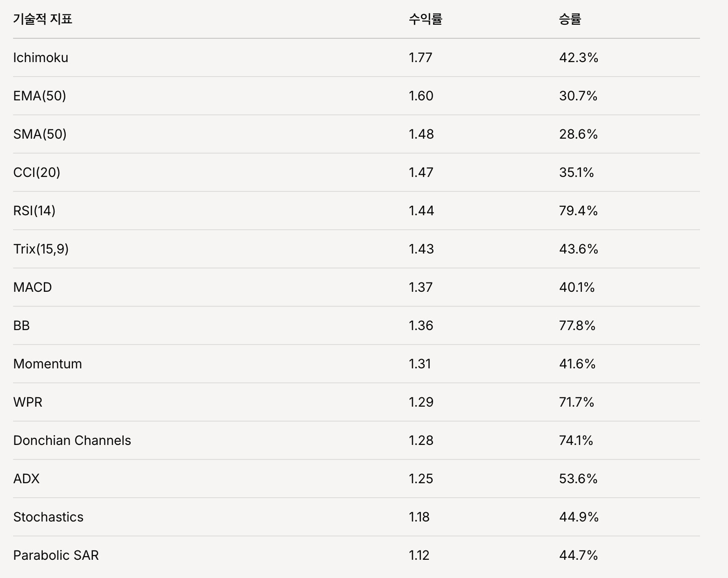
Task: Click the Parabolic SAR indicator name
Action: point(56,555)
